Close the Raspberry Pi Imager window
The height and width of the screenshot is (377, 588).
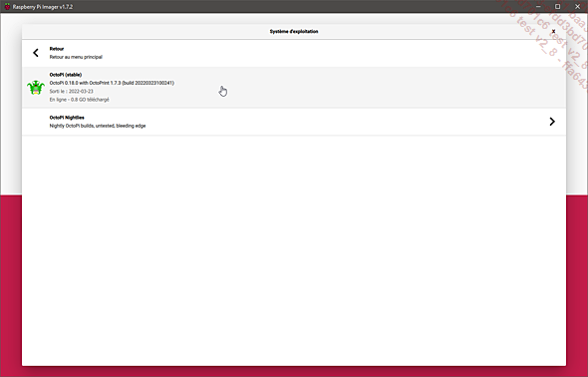coord(577,6)
